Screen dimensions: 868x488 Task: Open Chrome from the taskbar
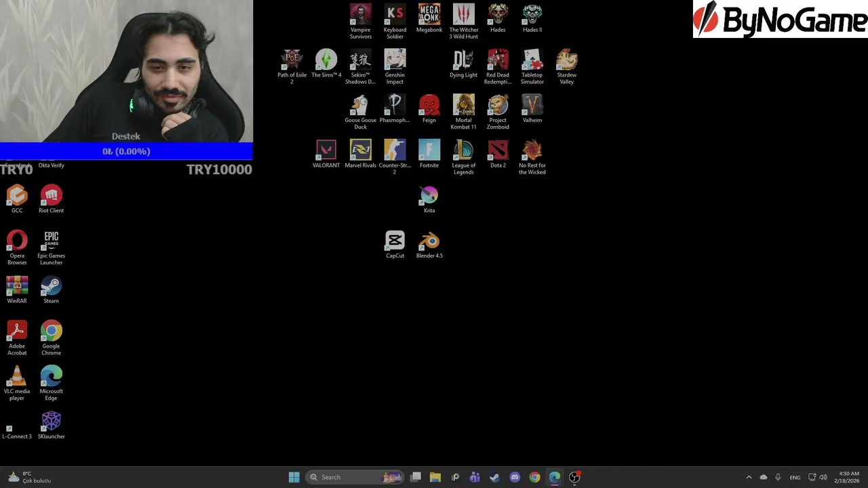click(535, 477)
